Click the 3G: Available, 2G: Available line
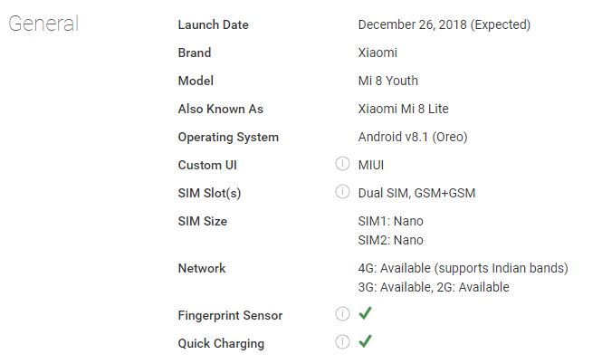This screenshot has width=602, height=364. (x=434, y=287)
